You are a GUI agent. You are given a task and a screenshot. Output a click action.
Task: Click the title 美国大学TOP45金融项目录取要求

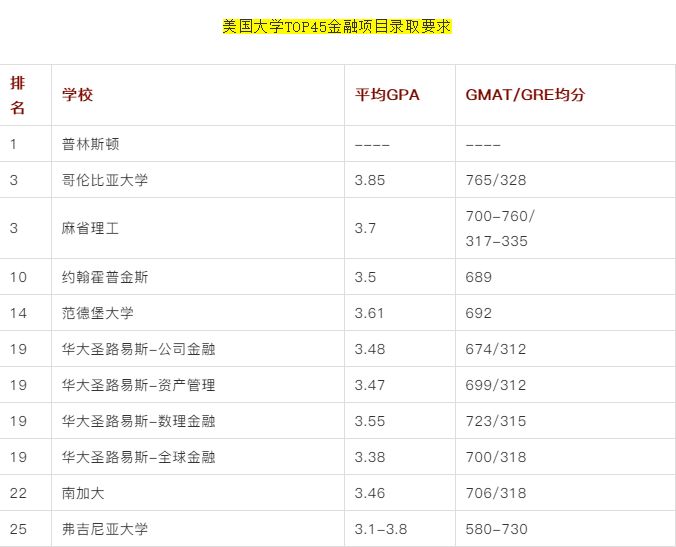tap(337, 26)
